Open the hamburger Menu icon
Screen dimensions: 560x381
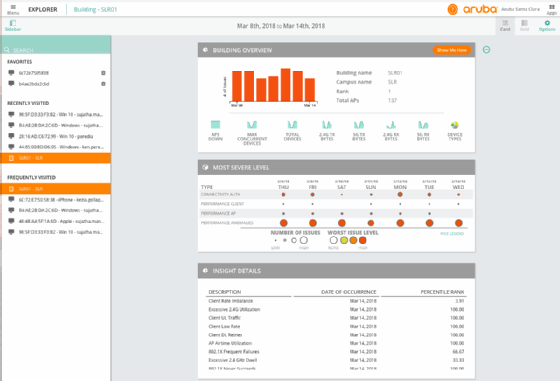tap(13, 9)
